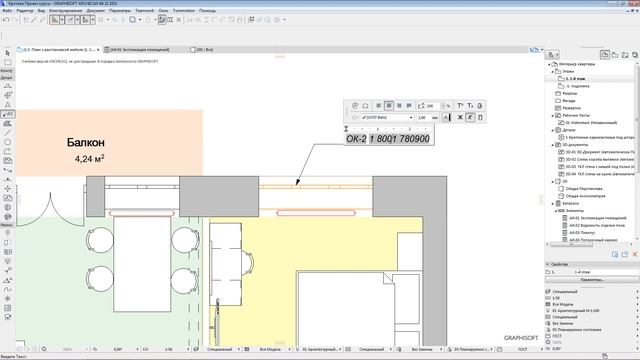Click text width percent field '100'
The height and width of the screenshot is (360, 640).
[433, 106]
